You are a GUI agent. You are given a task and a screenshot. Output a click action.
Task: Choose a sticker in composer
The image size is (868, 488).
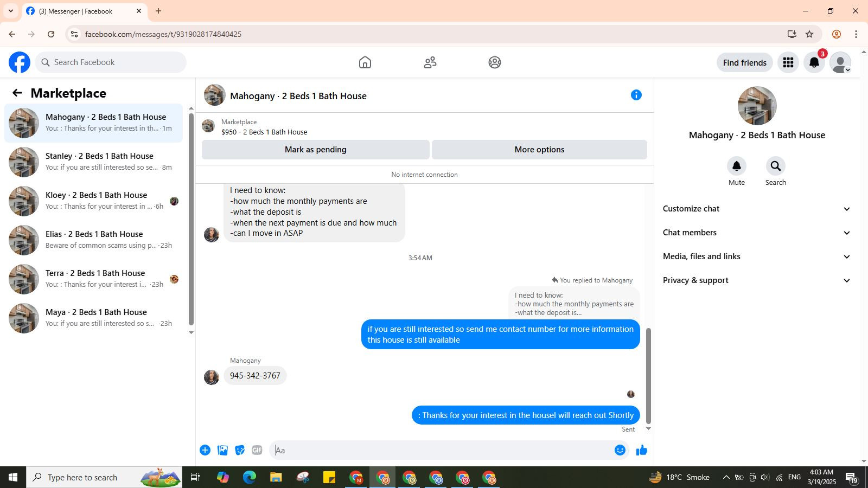[240, 450]
